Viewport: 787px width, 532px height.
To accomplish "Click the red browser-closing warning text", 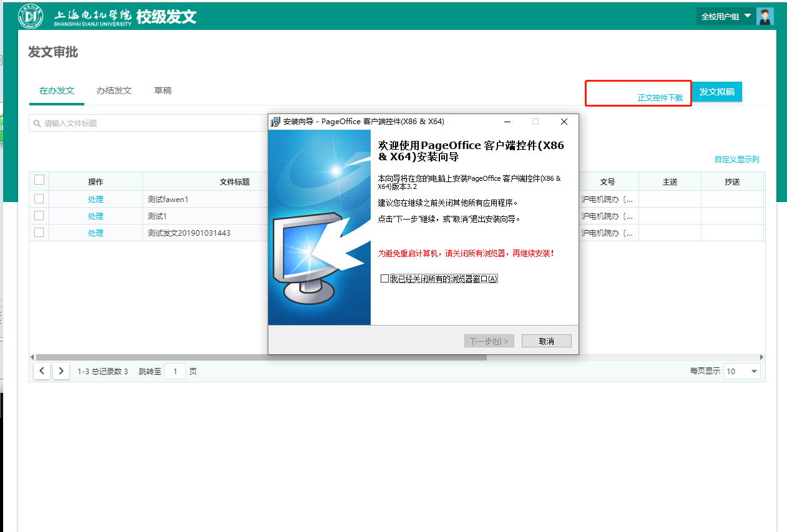I will pyautogui.click(x=466, y=254).
